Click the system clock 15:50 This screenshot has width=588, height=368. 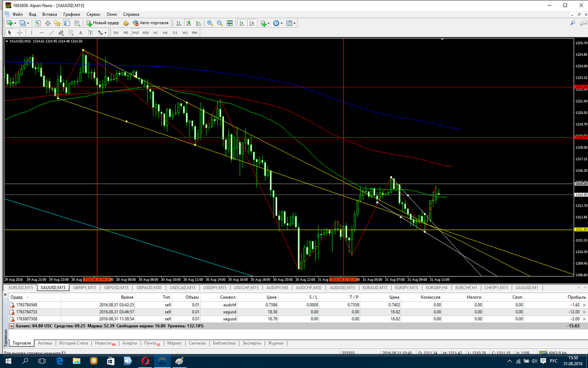[x=573, y=358]
